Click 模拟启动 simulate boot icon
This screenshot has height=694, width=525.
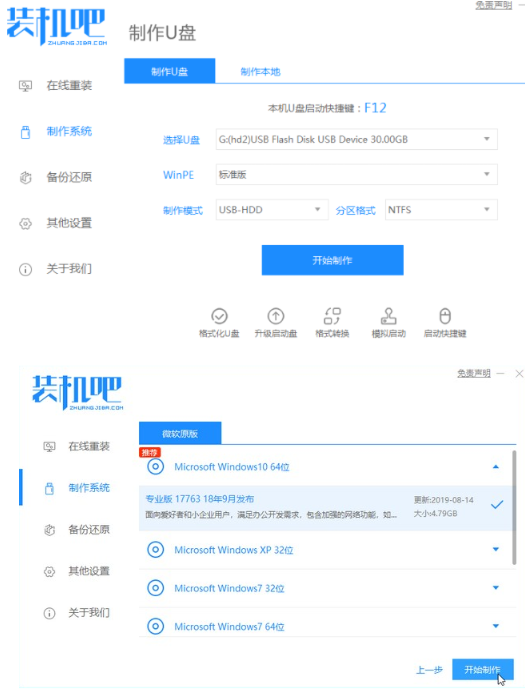(388, 316)
